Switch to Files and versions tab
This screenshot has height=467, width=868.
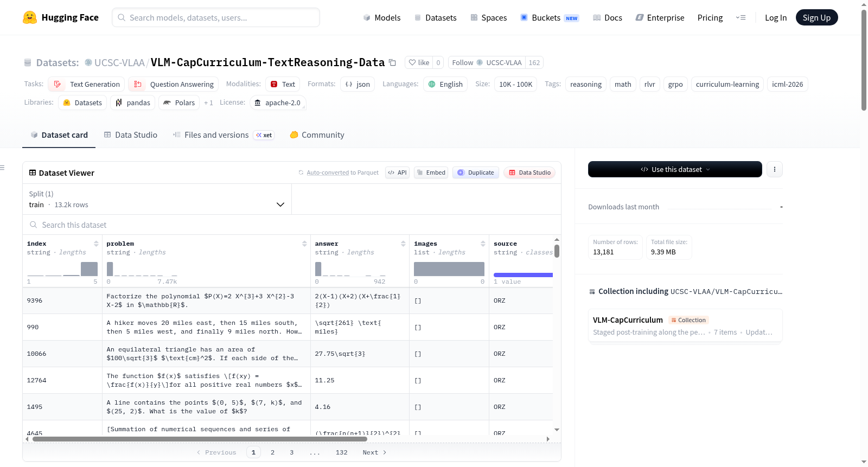coord(224,135)
